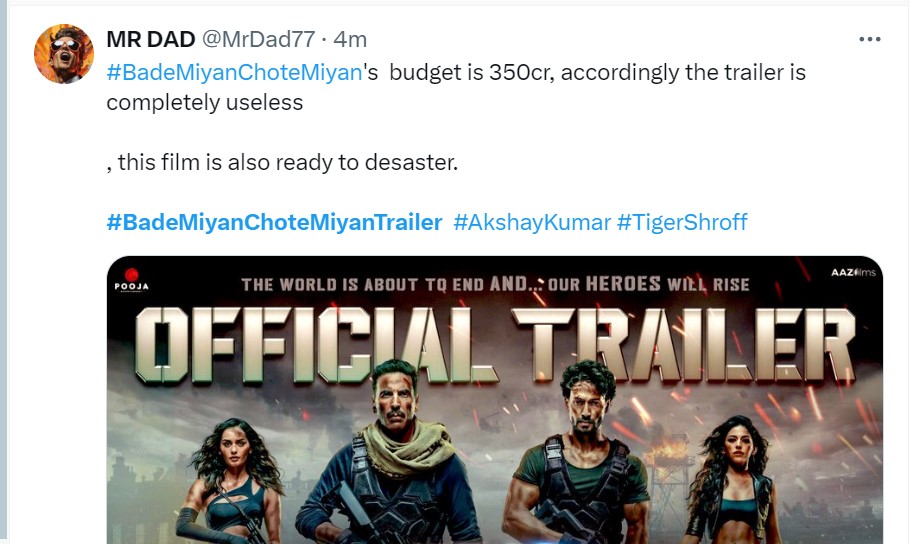
Task: Click the MR DAD display name
Action: 150,39
